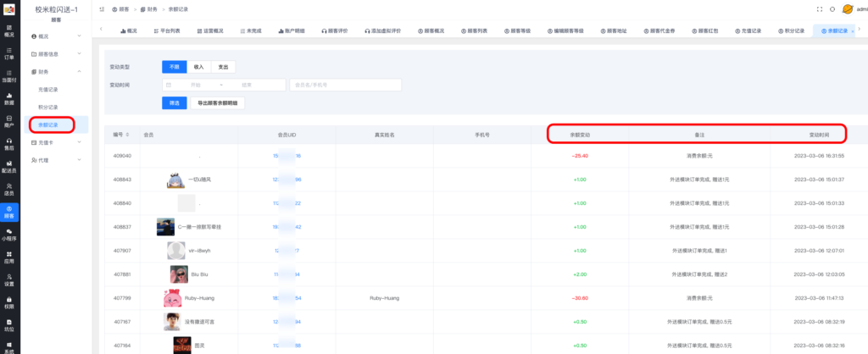This screenshot has height=354, width=868.
Task: Click the timestamp 2023-03-06 12:07:01
Action: coord(819,251)
